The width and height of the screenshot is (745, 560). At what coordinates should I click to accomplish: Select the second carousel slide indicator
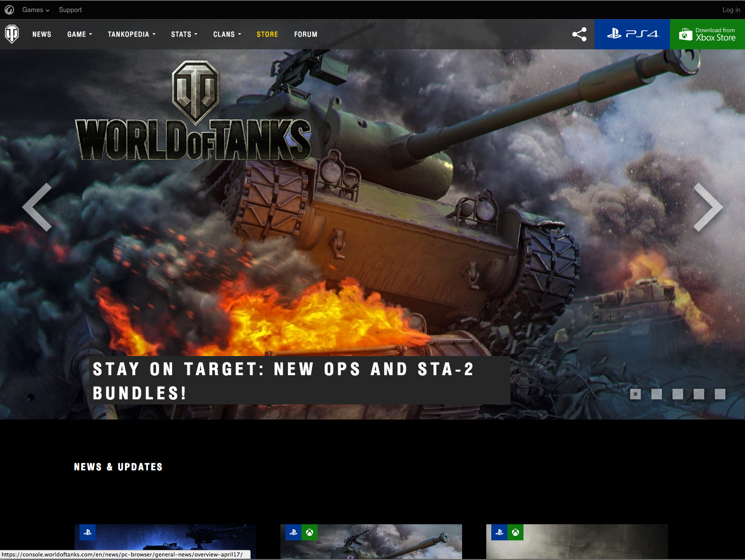click(x=657, y=394)
